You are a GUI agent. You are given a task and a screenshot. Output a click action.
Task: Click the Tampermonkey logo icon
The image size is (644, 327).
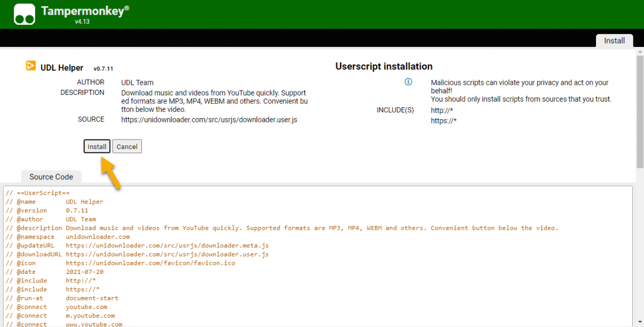click(x=24, y=14)
